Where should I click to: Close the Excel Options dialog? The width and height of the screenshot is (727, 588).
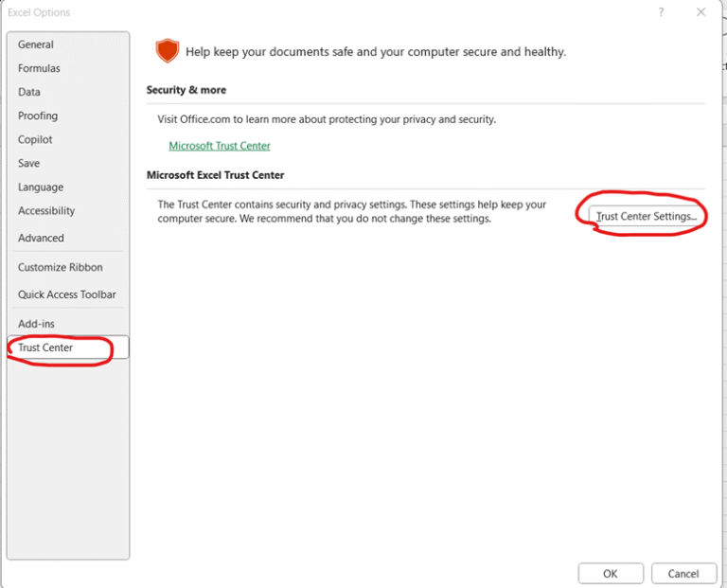point(700,12)
